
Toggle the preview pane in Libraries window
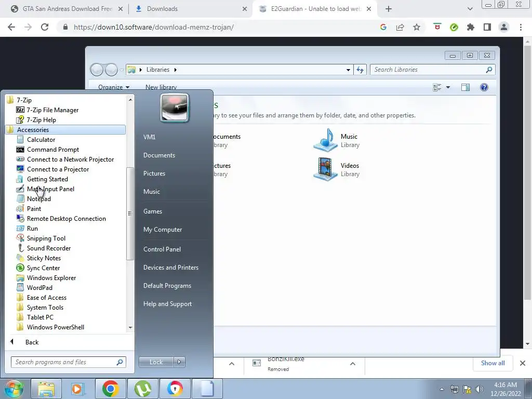pos(465,87)
